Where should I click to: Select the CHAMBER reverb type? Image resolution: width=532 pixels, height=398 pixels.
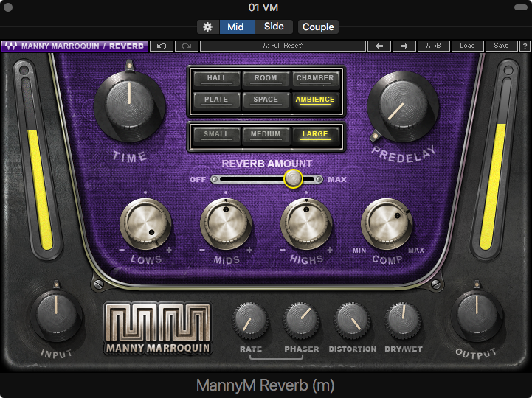315,78
